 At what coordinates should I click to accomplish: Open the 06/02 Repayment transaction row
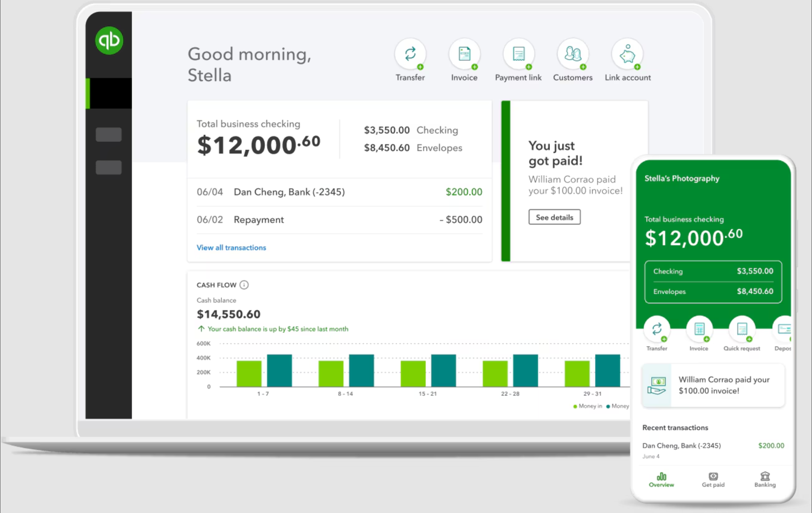340,219
